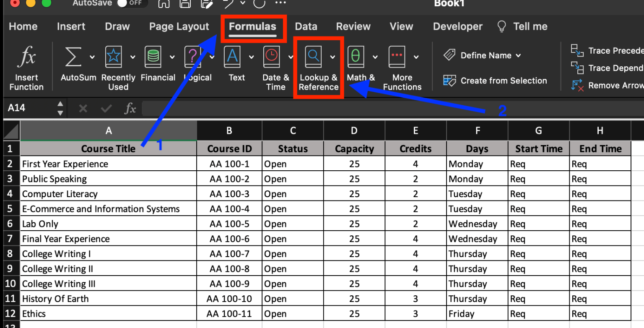
Task: Click the Lookup & Reference icon
Action: pos(313,57)
